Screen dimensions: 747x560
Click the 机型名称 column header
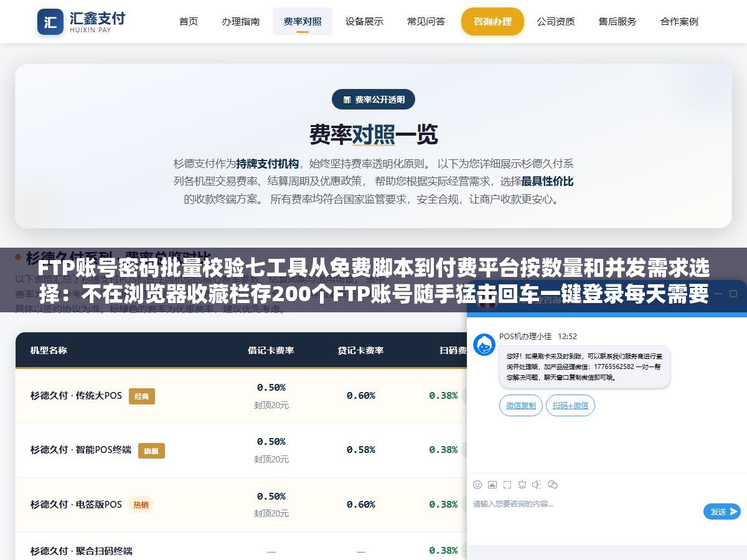tap(49, 350)
